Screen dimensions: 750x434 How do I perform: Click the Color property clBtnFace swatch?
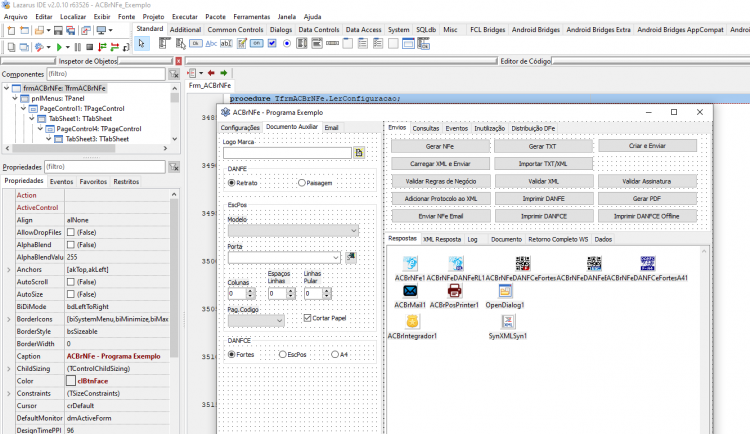[71, 381]
